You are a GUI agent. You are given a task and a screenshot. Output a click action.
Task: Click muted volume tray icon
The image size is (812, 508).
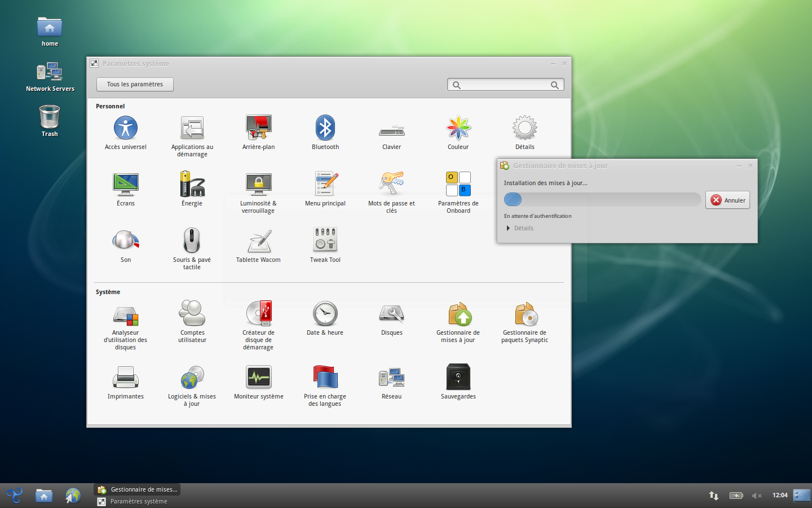(757, 496)
